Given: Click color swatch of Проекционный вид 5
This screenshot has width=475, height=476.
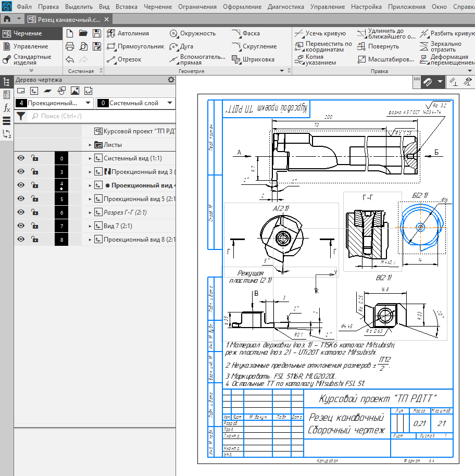Looking at the screenshot, I should (x=61, y=199).
